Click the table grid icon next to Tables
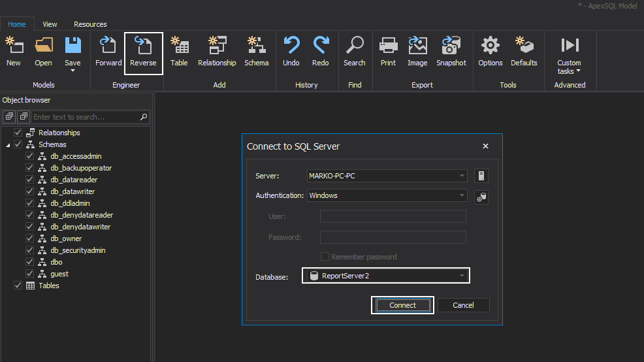This screenshot has height=362, width=644. (x=31, y=286)
